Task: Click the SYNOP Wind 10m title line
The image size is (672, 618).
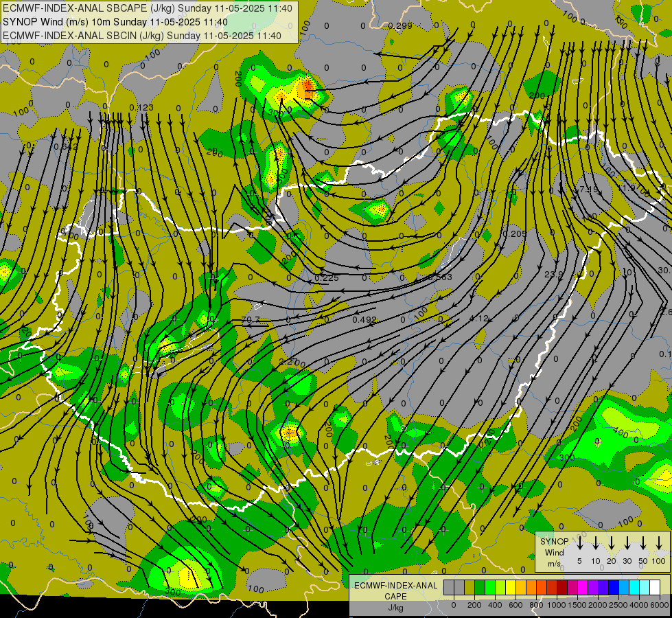Action: tap(115, 22)
